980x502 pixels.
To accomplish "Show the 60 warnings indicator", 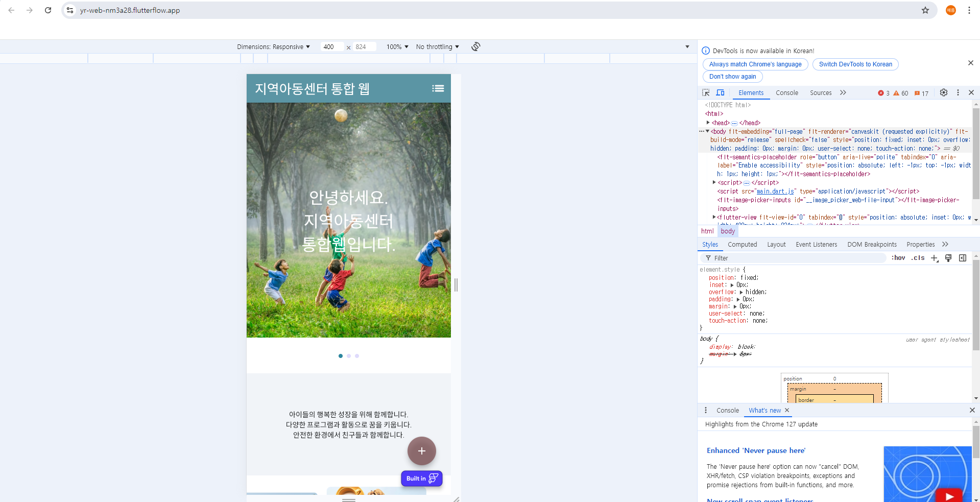I will (x=900, y=93).
